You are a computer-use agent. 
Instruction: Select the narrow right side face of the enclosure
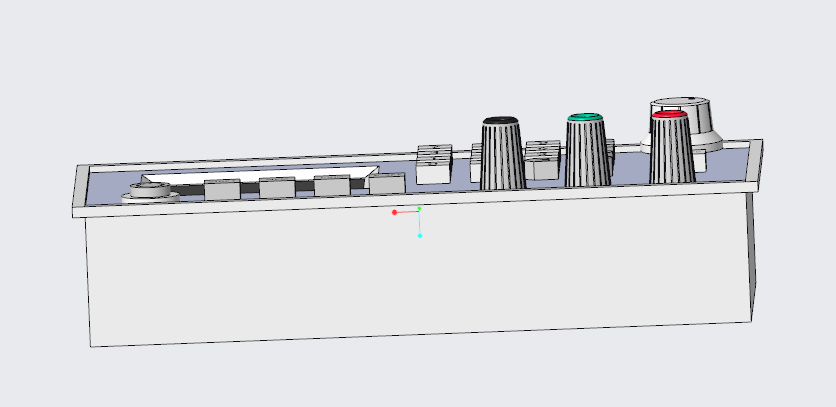752,256
